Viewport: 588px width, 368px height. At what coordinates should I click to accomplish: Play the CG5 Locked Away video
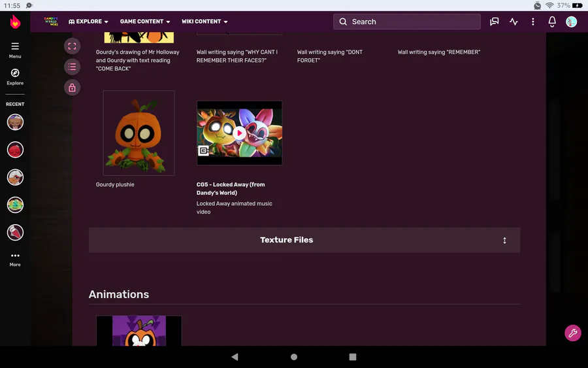[239, 133]
